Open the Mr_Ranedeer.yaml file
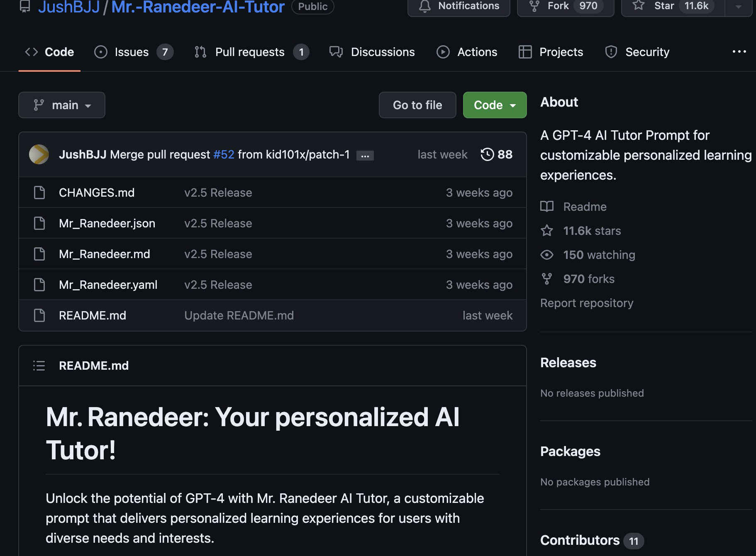Screen dimensions: 756x556 pos(108,285)
